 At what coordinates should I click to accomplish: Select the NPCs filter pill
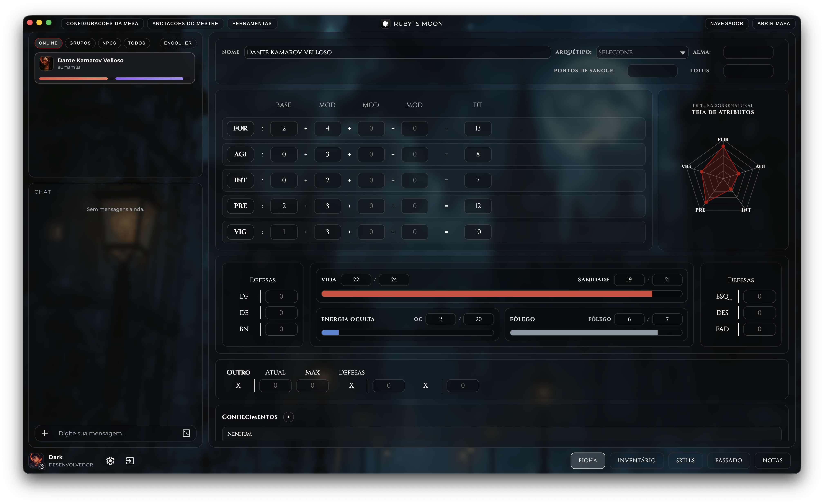coord(109,43)
